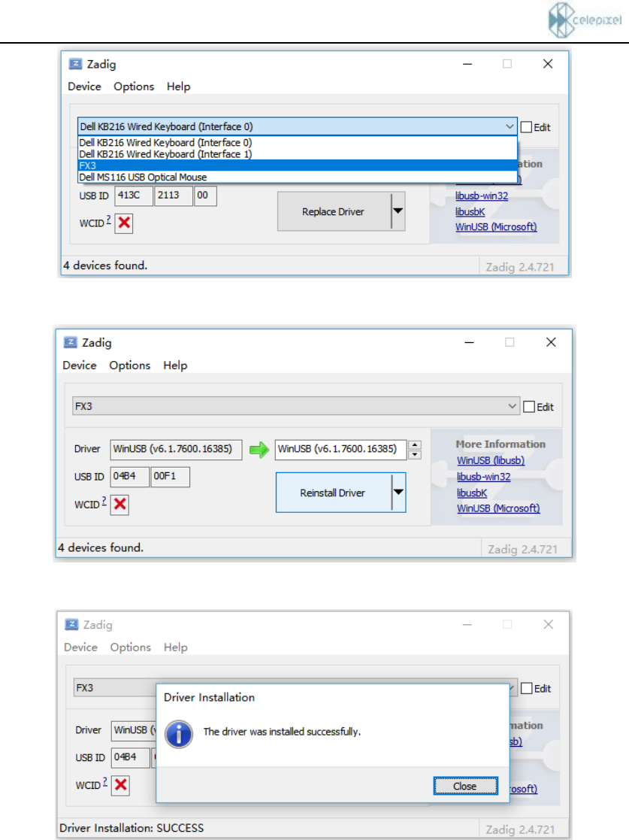Screen dimensions: 629x840
Task: Click the green arrow between driver fields
Action: pyautogui.click(x=259, y=450)
